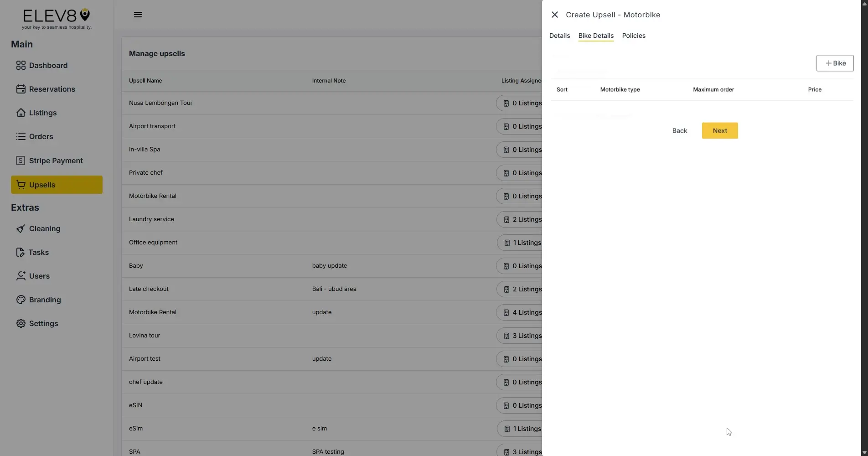The height and width of the screenshot is (456, 868).
Task: Click the Back button
Action: pos(679,130)
